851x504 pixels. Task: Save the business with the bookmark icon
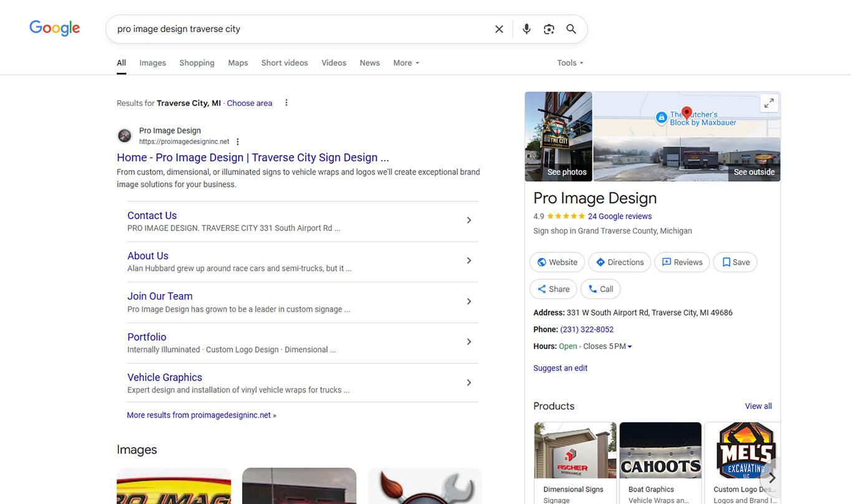[735, 262]
